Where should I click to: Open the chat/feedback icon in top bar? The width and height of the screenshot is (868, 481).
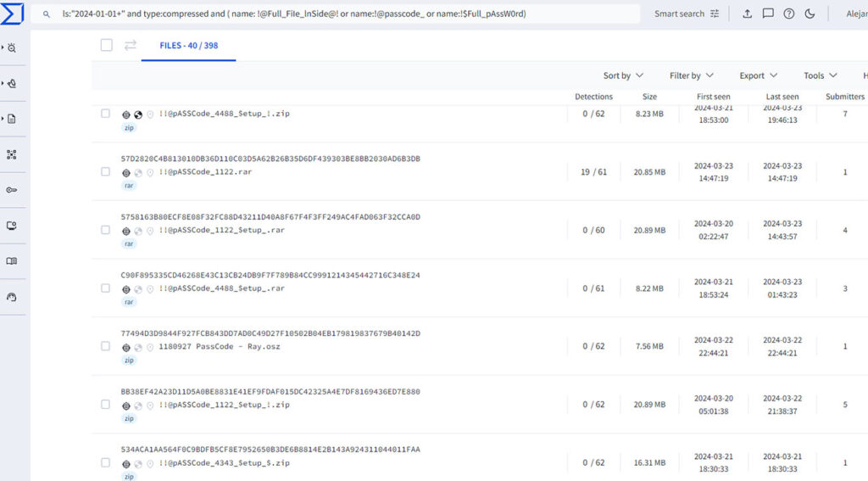click(x=768, y=14)
